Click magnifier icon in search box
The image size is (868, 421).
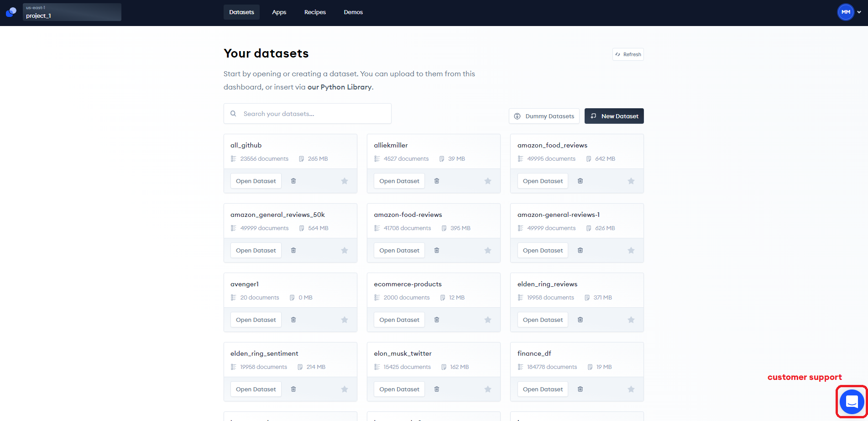coord(233,114)
